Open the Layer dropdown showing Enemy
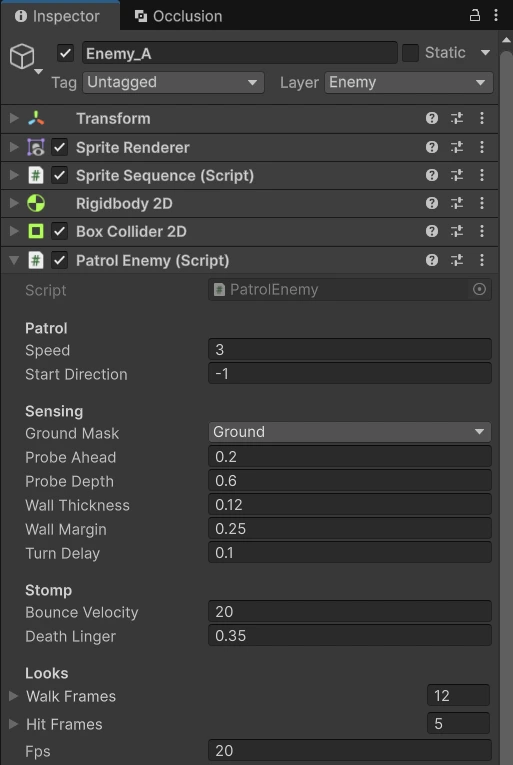The image size is (513, 765). [409, 82]
